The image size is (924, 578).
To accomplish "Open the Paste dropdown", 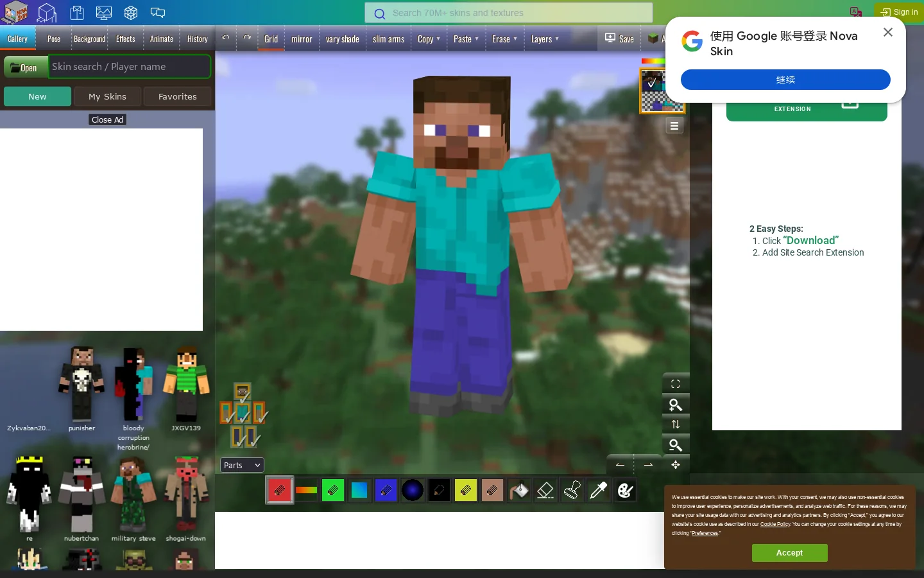I will (466, 39).
